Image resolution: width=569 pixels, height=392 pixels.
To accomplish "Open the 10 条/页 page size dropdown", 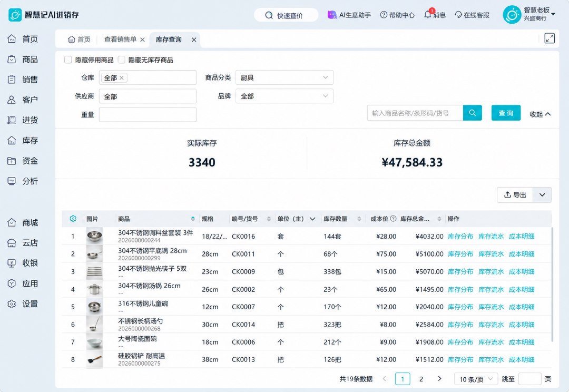I will point(476,379).
